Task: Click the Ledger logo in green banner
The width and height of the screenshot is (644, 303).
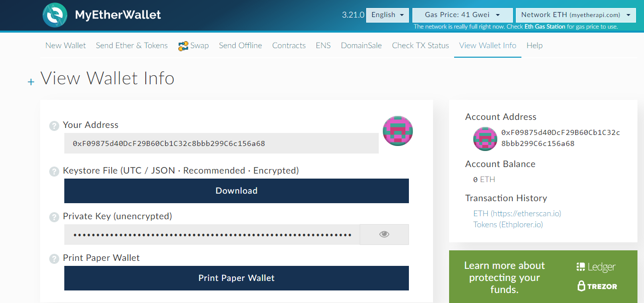Action: point(596,267)
